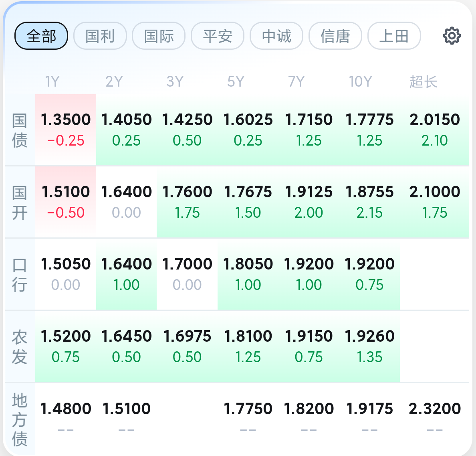Choose the 中诚 tab
The width and height of the screenshot is (476, 456).
tap(276, 36)
